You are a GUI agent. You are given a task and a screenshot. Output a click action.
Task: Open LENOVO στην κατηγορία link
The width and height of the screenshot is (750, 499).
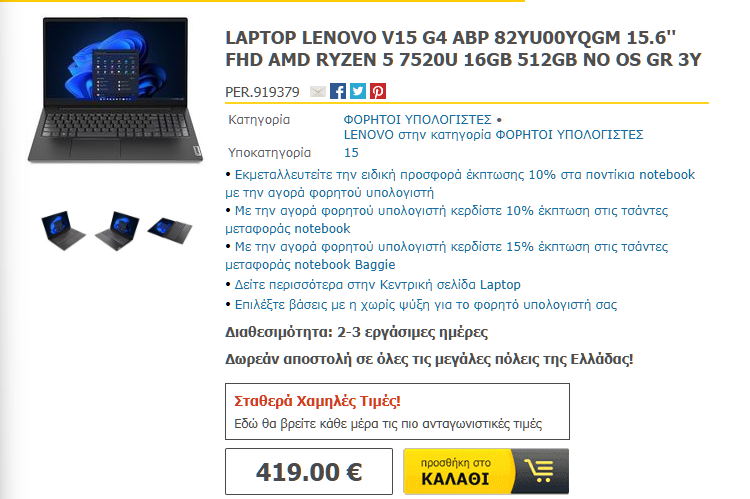(494, 135)
